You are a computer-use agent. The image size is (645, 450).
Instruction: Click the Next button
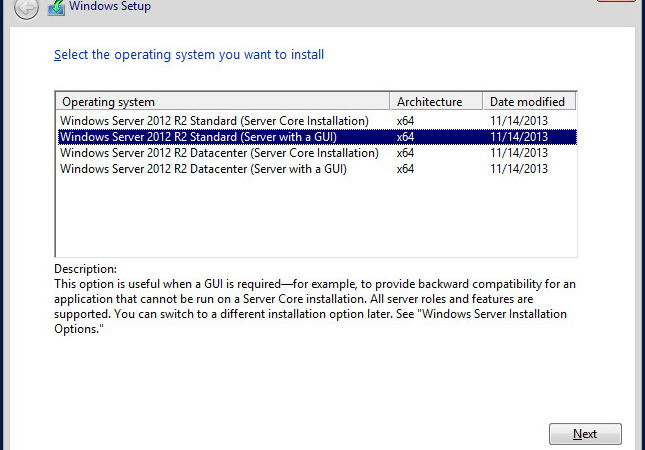[585, 434]
